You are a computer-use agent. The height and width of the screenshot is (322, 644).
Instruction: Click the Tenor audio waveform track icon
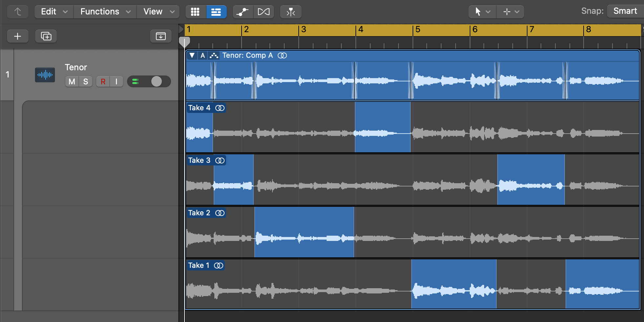point(45,75)
